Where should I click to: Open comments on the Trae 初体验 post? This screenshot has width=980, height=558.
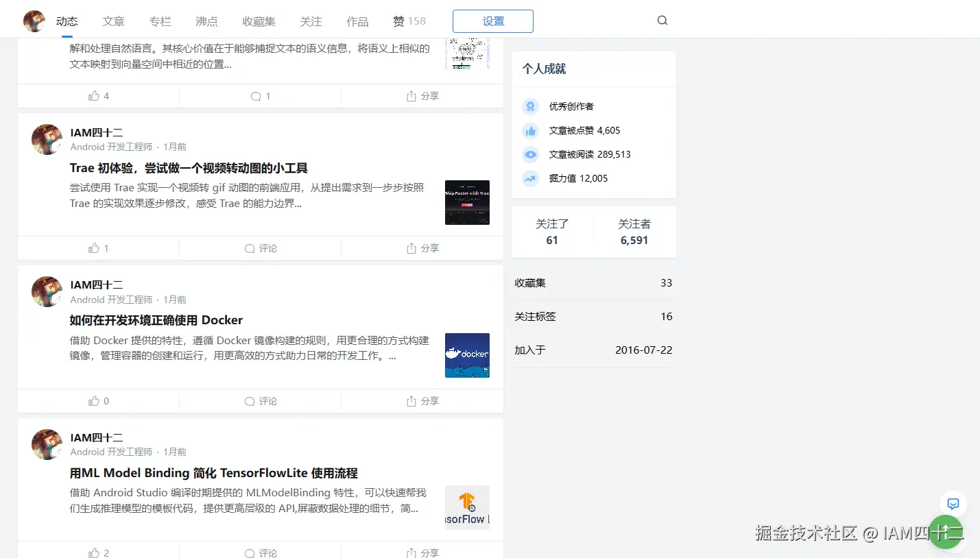[x=261, y=248]
